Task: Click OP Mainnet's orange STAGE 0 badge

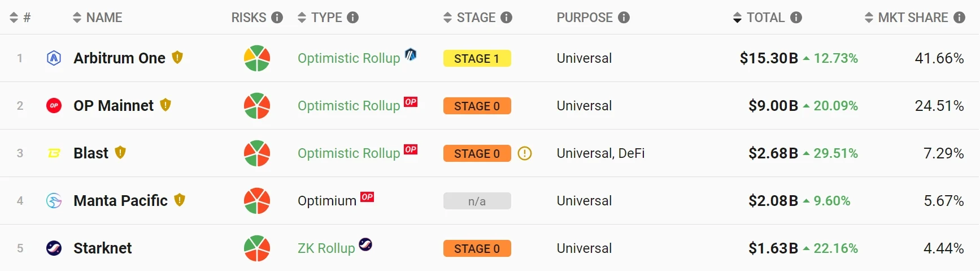Action: pyautogui.click(x=477, y=106)
